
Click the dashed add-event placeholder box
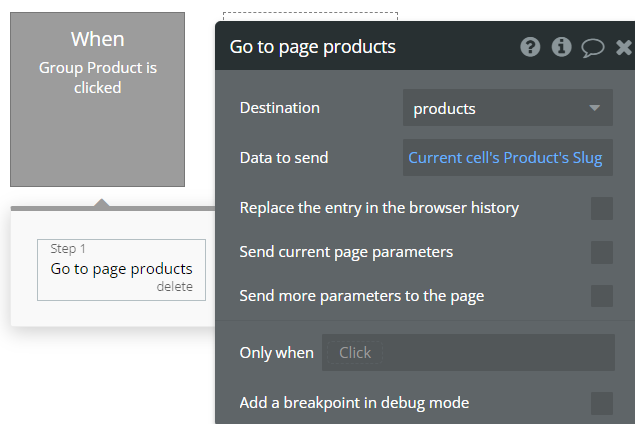click(310, 16)
